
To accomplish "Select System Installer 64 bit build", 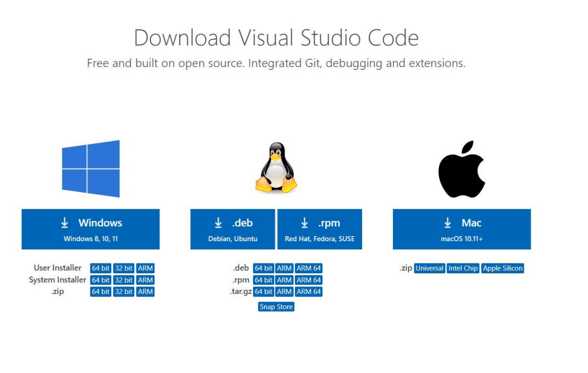I will [100, 280].
